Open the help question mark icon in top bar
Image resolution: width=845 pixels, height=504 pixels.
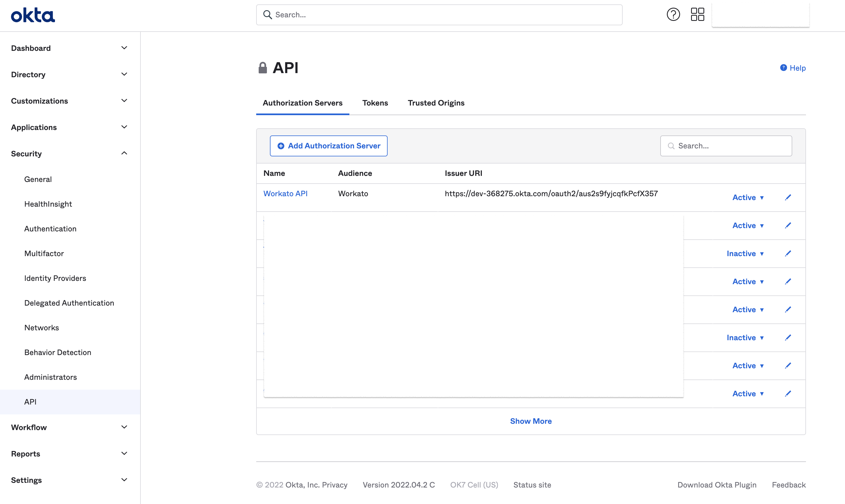pyautogui.click(x=673, y=14)
